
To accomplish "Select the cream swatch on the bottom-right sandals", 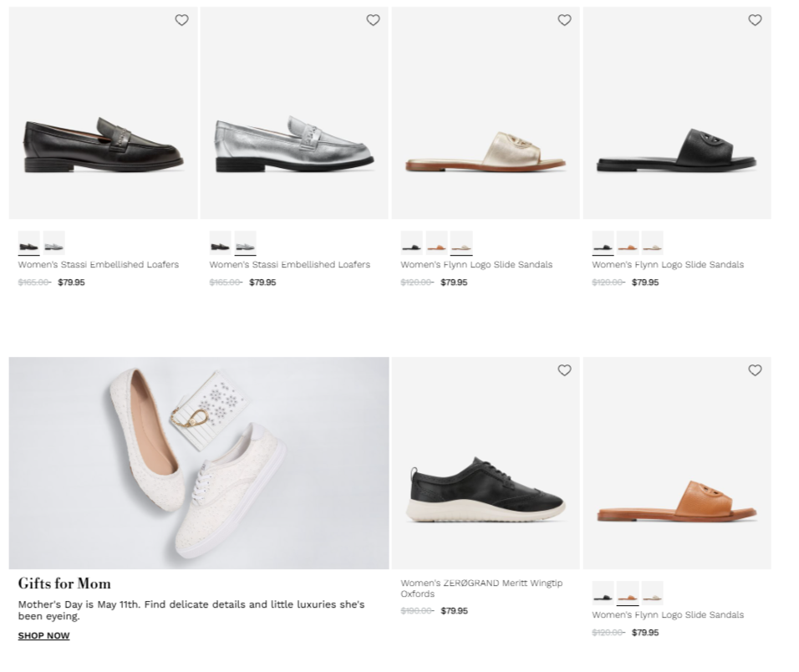I will click(x=652, y=593).
